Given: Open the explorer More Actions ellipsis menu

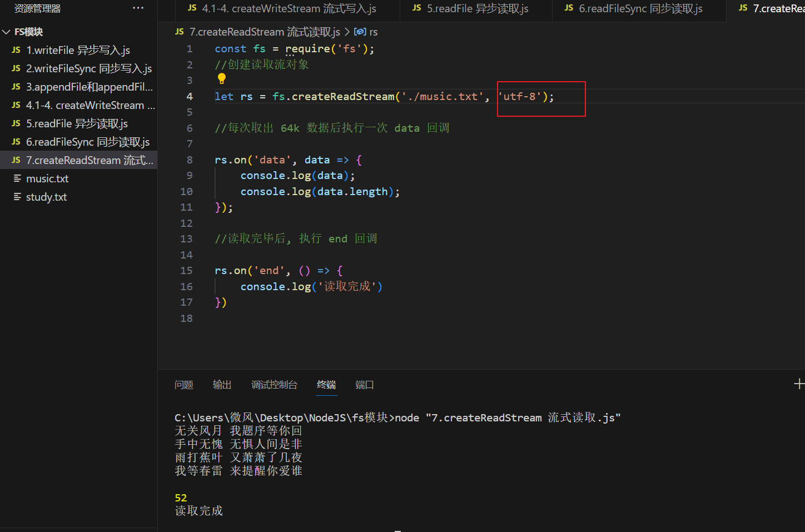Looking at the screenshot, I should point(138,8).
